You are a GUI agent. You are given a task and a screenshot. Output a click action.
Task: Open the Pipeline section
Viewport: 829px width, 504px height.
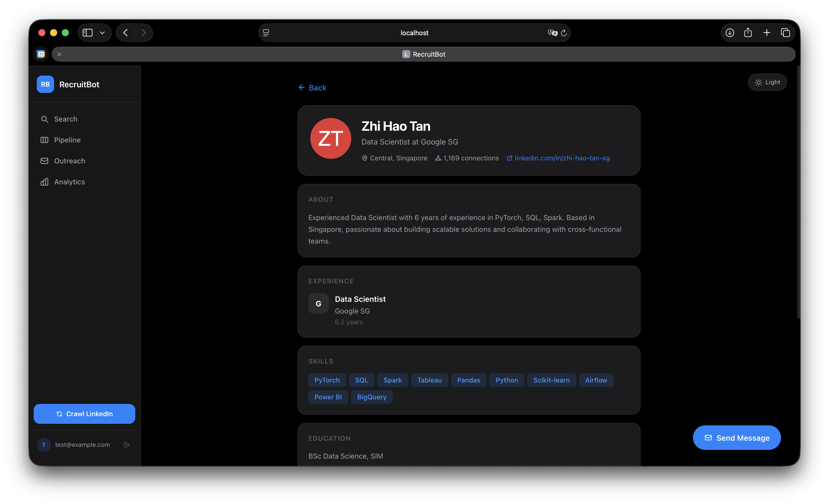click(67, 140)
